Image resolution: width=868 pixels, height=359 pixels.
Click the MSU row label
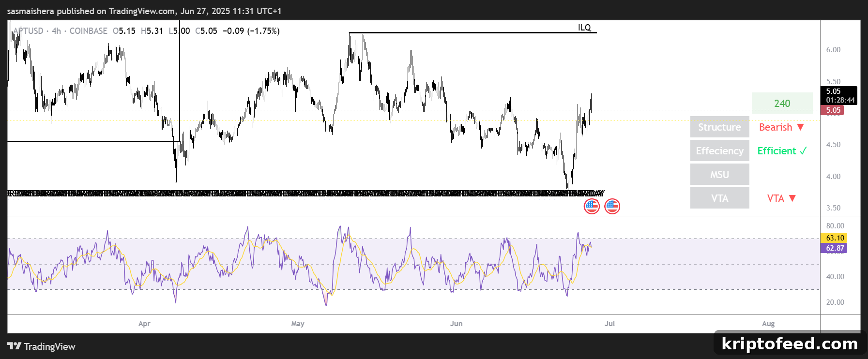pyautogui.click(x=719, y=174)
